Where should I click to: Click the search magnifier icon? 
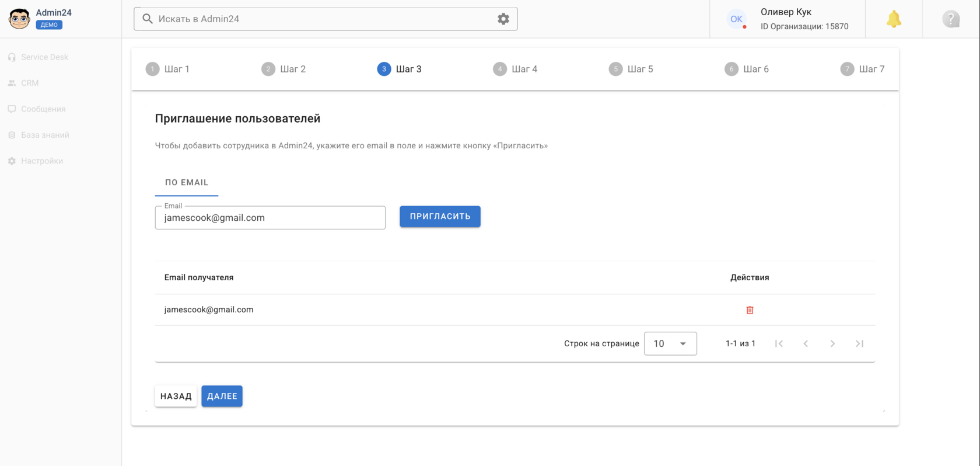[x=148, y=19]
